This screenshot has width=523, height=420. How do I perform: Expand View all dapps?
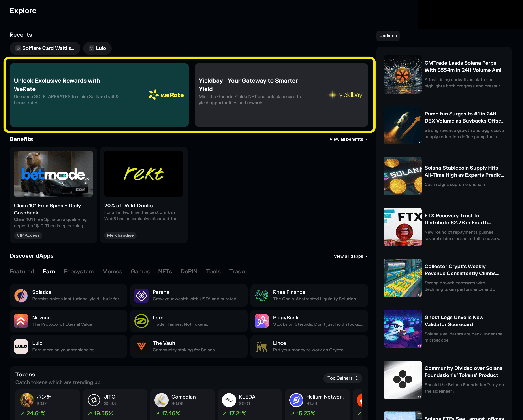(350, 256)
